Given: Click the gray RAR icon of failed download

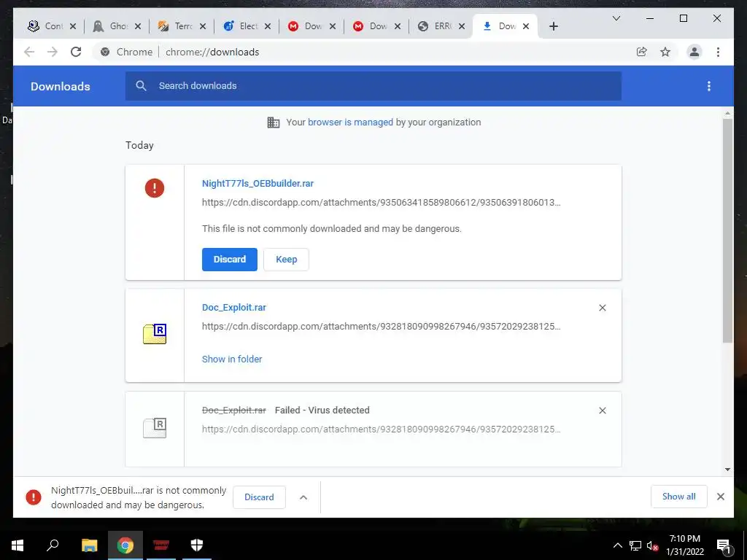Looking at the screenshot, I should (155, 427).
